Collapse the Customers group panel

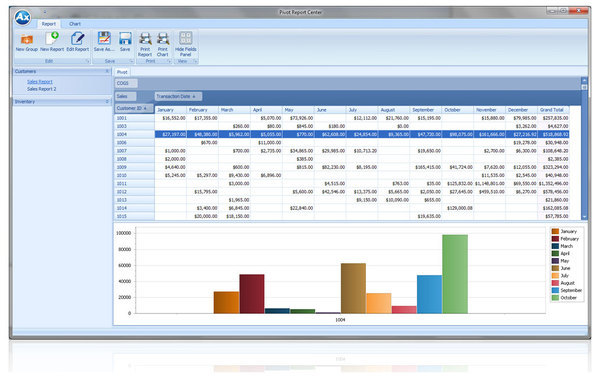107,71
